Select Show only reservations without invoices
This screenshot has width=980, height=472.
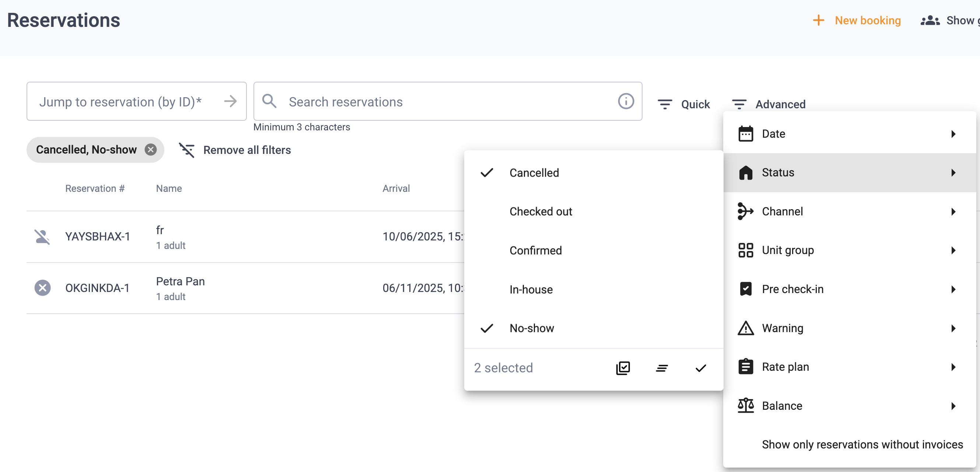coord(850,444)
